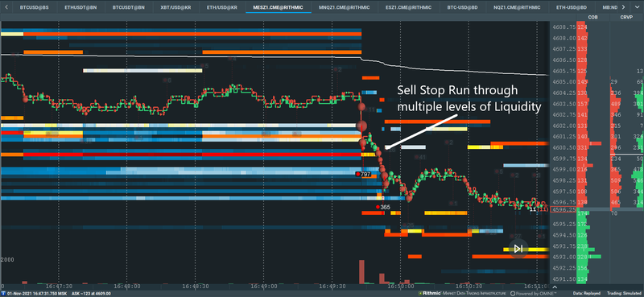Open the partially hidden MB:ND tab
644x297 pixels.
click(609, 7)
